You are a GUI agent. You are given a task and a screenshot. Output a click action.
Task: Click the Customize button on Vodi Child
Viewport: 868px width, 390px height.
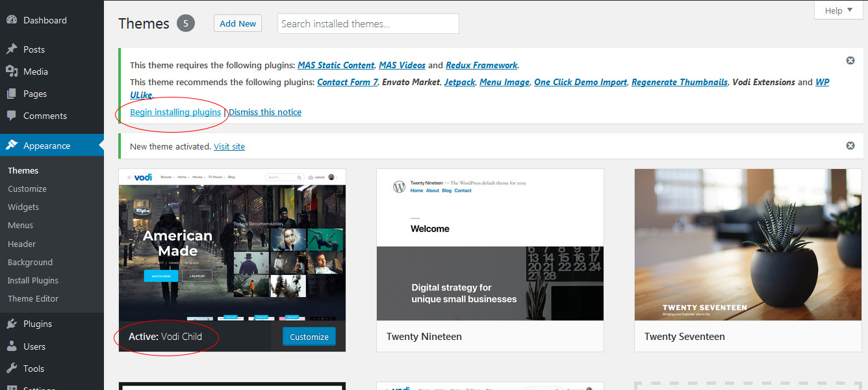pos(309,337)
